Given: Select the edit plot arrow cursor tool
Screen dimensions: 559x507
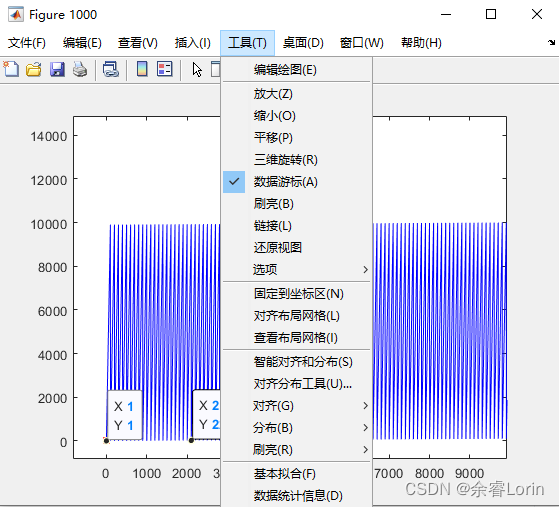Looking at the screenshot, I should click(x=197, y=69).
